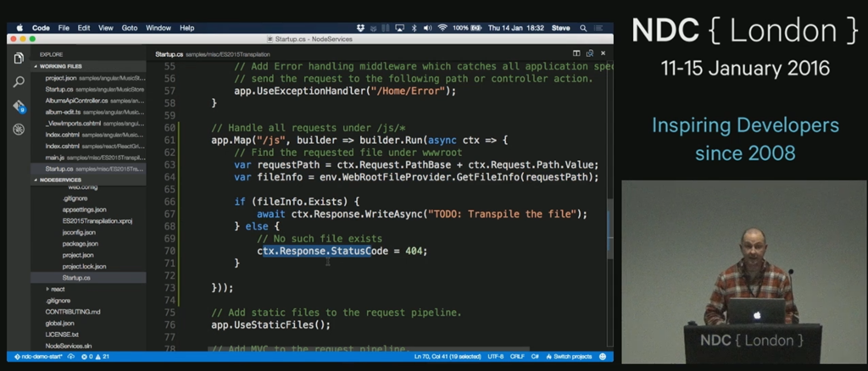Click Bluetooth icon in menu bar
Image resolution: width=868 pixels, height=371 pixels.
click(x=414, y=28)
